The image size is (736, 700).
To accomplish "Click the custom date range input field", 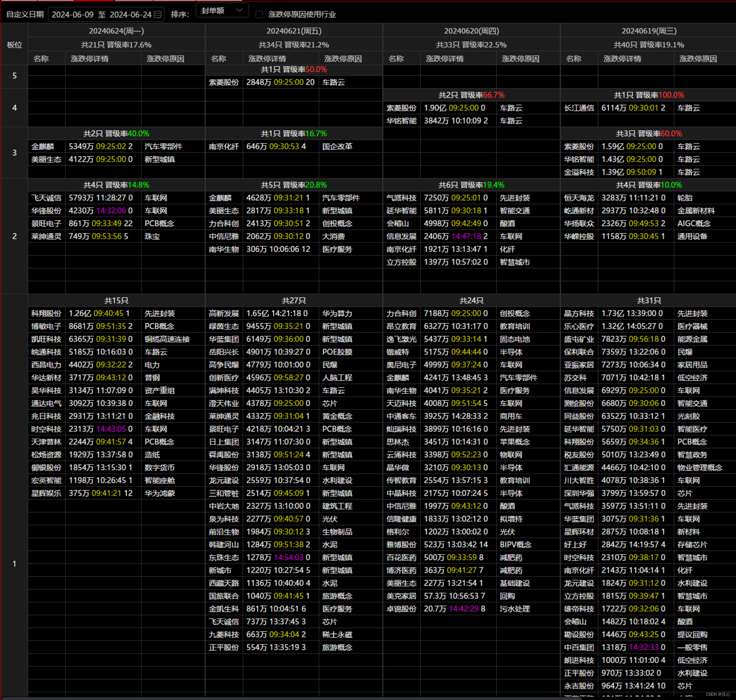I will (x=106, y=15).
